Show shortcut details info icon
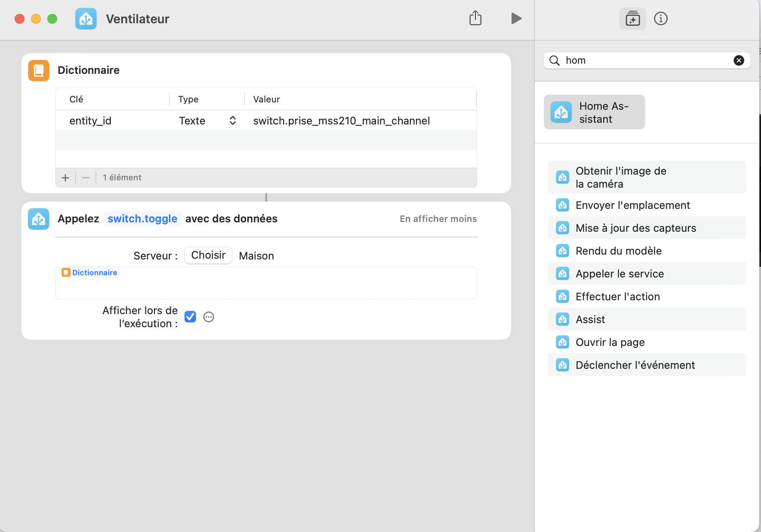 (661, 19)
